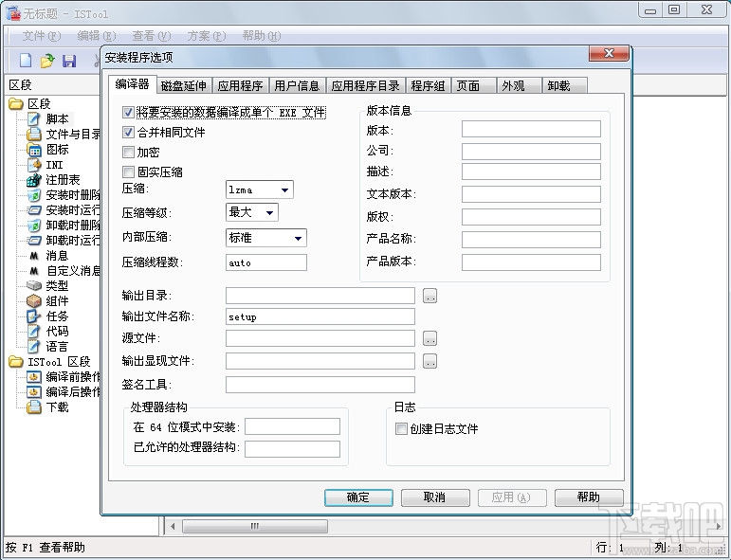Select the 卸载时删除 tree icon
The image size is (731, 560).
tap(34, 226)
